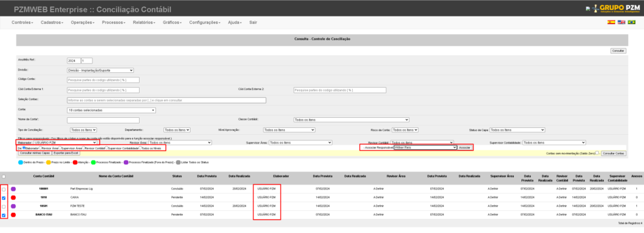Filter by yellow Prazo no Limite status
This screenshot has height=233, width=644.
pyautogui.click(x=48, y=162)
